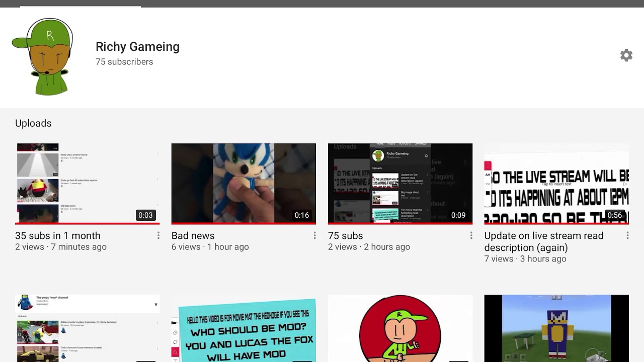The width and height of the screenshot is (644, 362).
Task: Click "6 views · 1 hour ago" text
Action: click(x=210, y=247)
